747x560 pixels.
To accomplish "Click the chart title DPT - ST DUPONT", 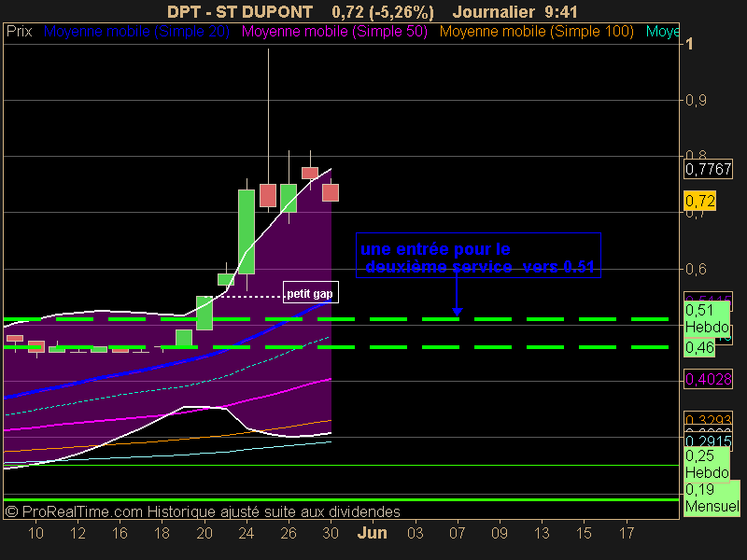I will (x=240, y=11).
